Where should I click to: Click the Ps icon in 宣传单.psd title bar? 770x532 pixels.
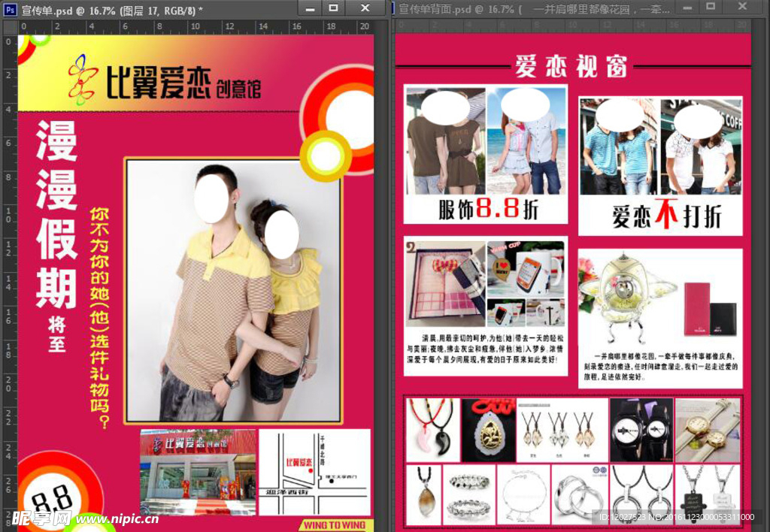(x=11, y=9)
